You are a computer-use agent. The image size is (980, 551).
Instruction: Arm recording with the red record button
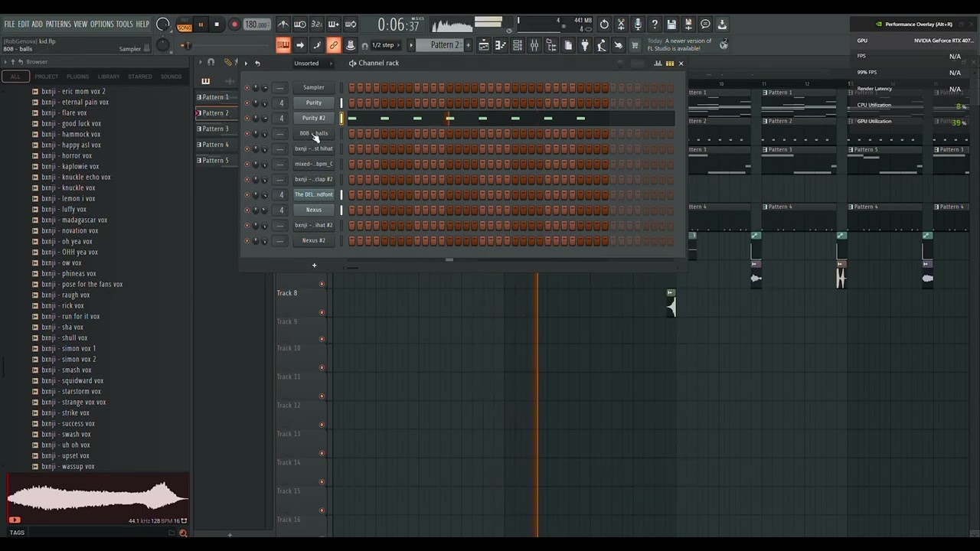pyautogui.click(x=234, y=24)
